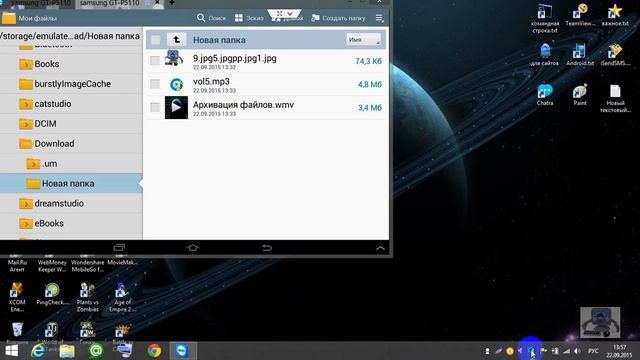640x360 pixels.
Task: Click the РУС language indicator
Action: (593, 351)
